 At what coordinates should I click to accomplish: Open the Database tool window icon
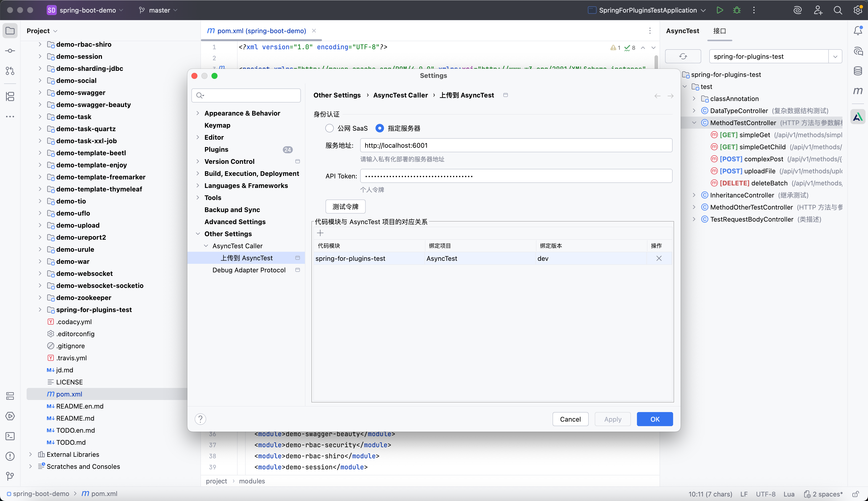[858, 71]
